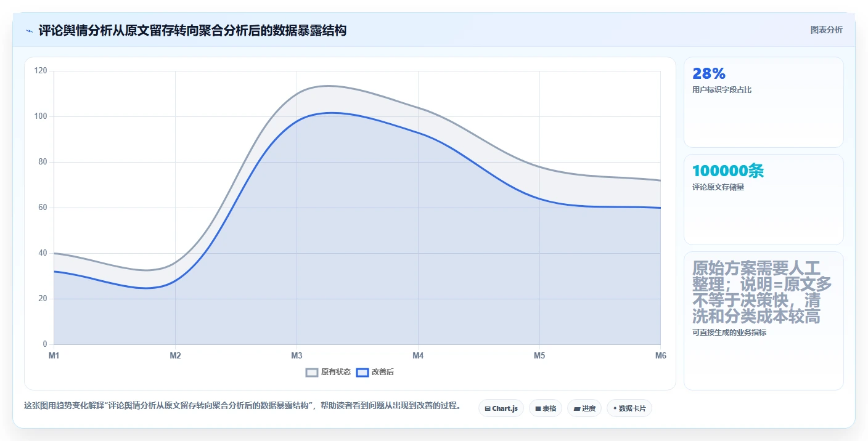Click the M6 x-axis label
This screenshot has height=441, width=868.
[660, 356]
